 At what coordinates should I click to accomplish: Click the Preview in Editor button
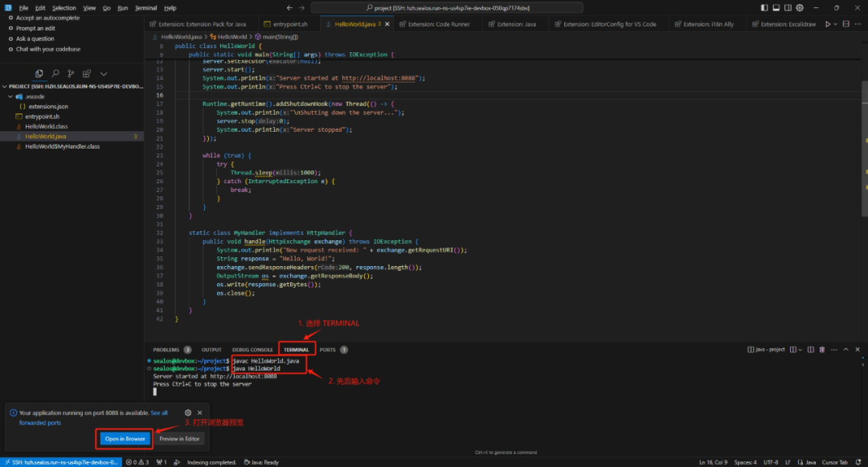click(x=179, y=439)
